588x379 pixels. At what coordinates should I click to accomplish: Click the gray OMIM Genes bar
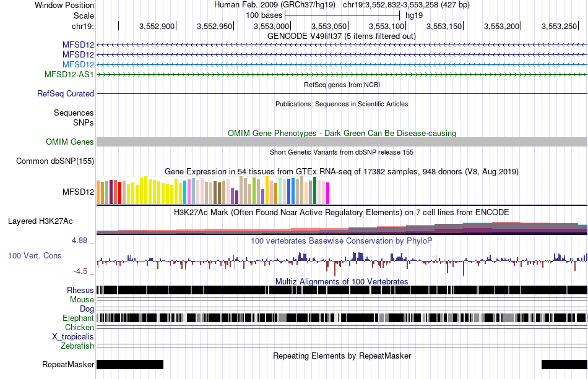tap(342, 142)
